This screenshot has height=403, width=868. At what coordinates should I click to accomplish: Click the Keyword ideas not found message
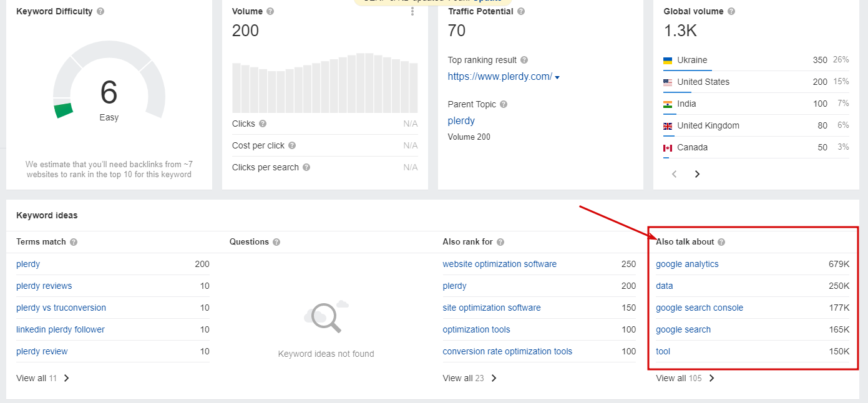coord(326,354)
